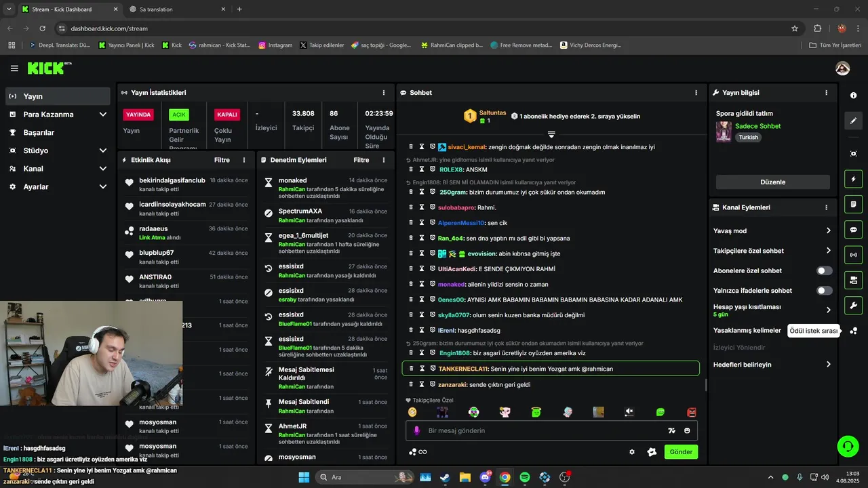Open Yayın İstatistikleri three-dot menu
Viewport: 868px width, 488px height.
coord(384,93)
